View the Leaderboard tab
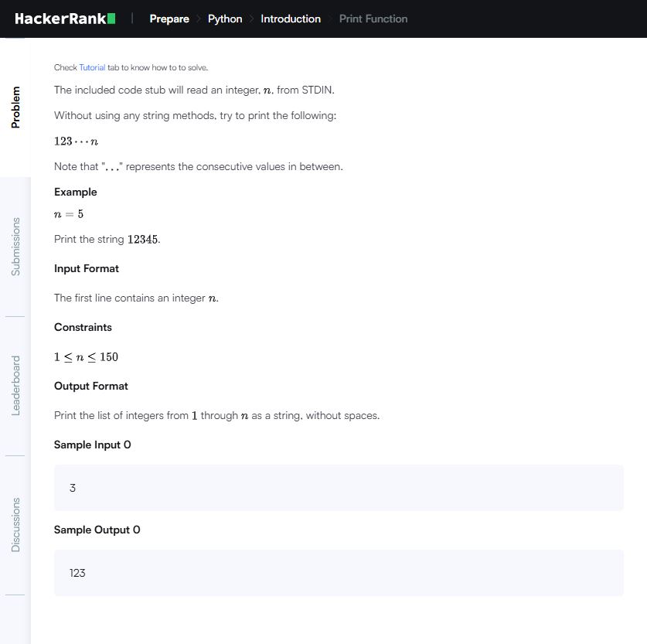Image resolution: width=647 pixels, height=644 pixels. (15, 386)
